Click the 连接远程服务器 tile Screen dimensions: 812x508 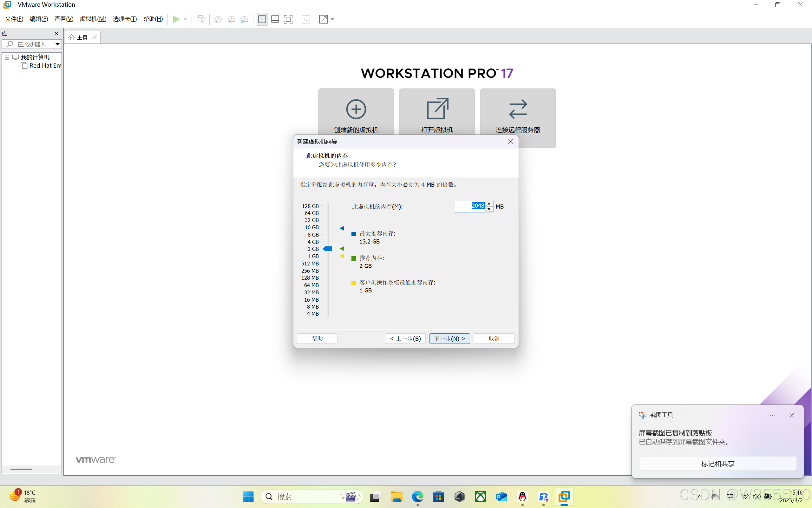pyautogui.click(x=518, y=117)
